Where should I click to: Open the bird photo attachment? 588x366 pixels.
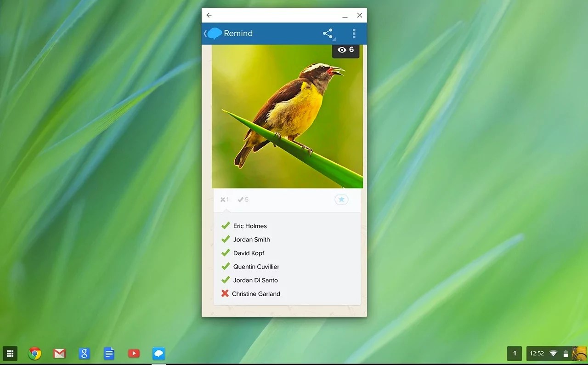(x=287, y=117)
